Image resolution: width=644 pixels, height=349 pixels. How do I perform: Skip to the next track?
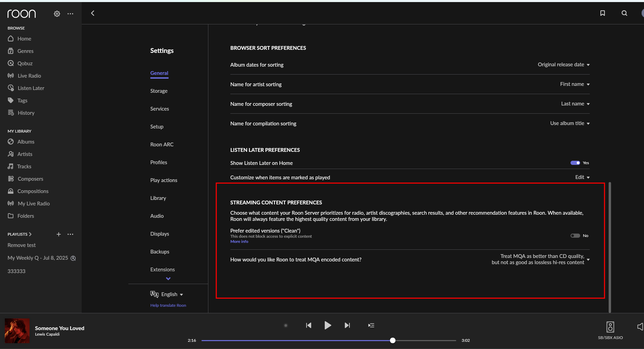pos(347,325)
